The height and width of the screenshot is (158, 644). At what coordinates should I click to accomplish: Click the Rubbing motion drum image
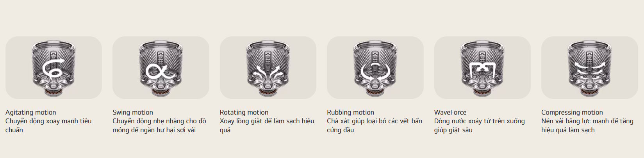coord(375,68)
